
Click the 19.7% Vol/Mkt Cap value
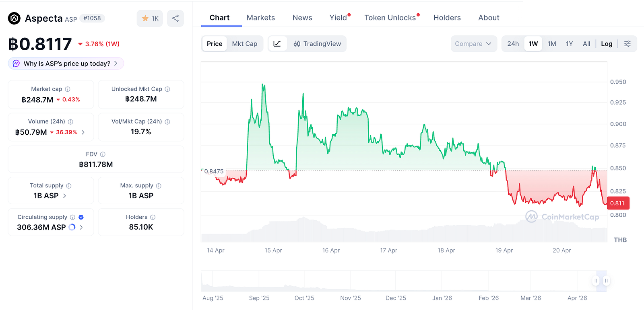pos(141,132)
